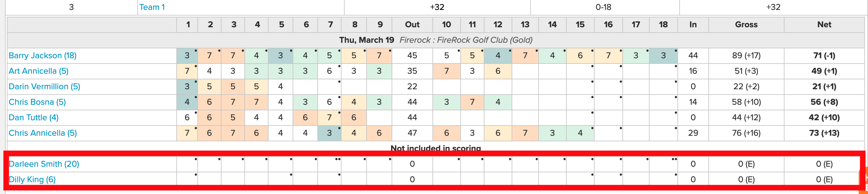868x194 pixels.
Task: Open Darleen Smith's player link
Action: 44,164
